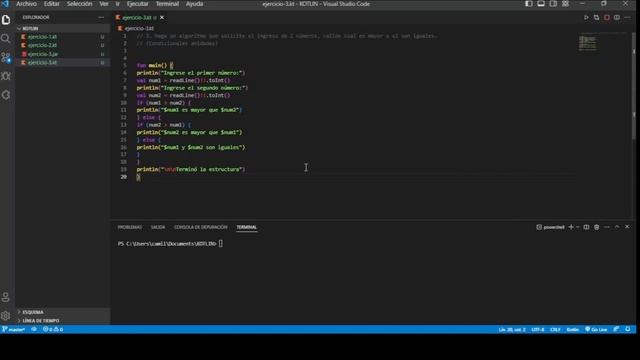Image resolution: width=640 pixels, height=360 pixels.
Task: Open the new terminal profile dropdown arrow
Action: tap(578, 227)
